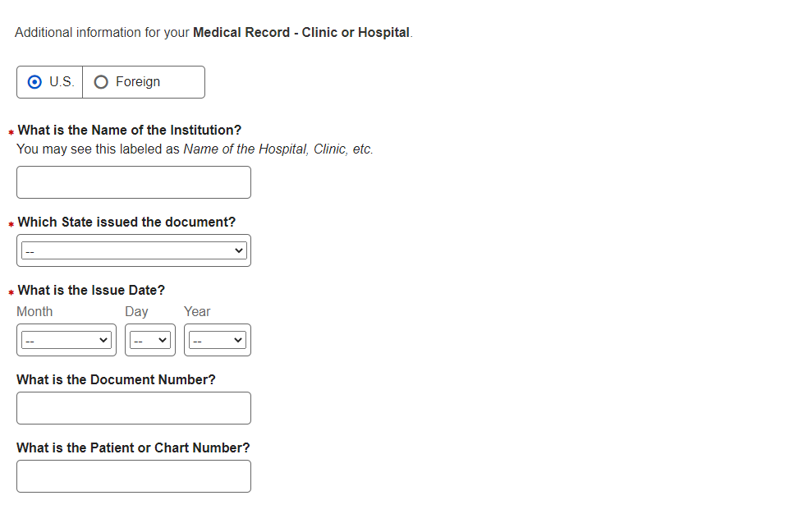This screenshot has width=812, height=514.
Task: Focus the Patient or Chart Number field
Action: (x=134, y=476)
